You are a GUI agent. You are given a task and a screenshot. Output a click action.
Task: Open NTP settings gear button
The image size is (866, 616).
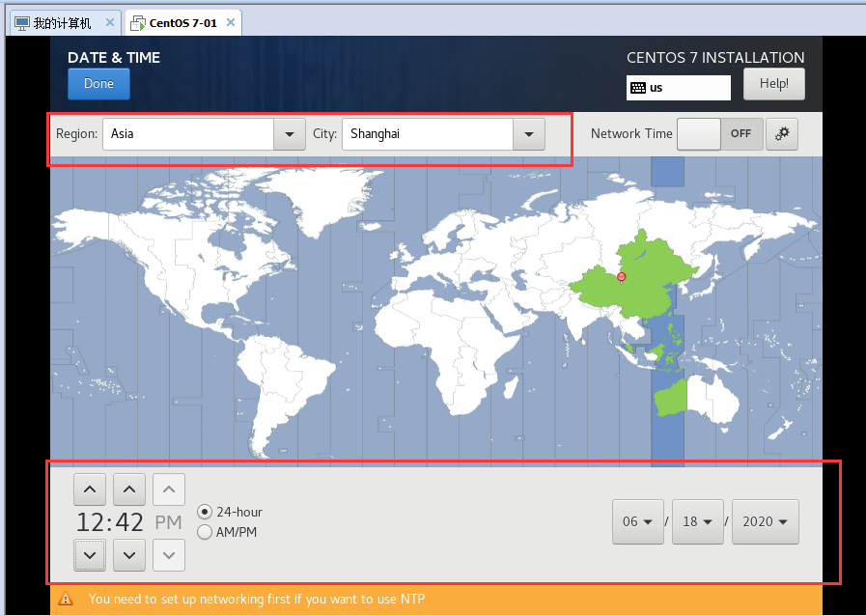[781, 133]
